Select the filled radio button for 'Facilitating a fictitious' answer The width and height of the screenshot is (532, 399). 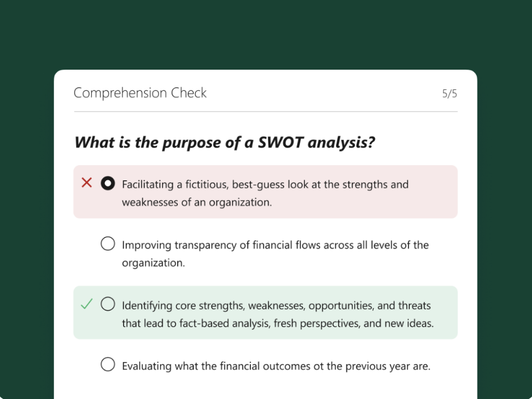[108, 183]
